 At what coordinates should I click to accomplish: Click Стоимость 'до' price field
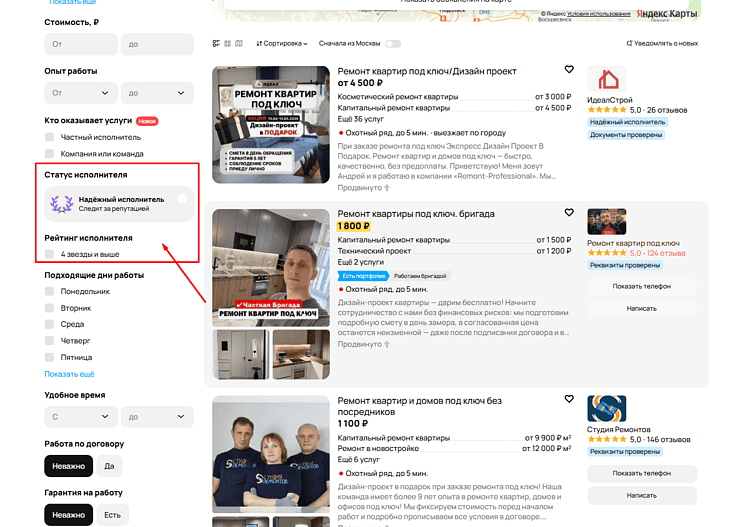point(157,44)
